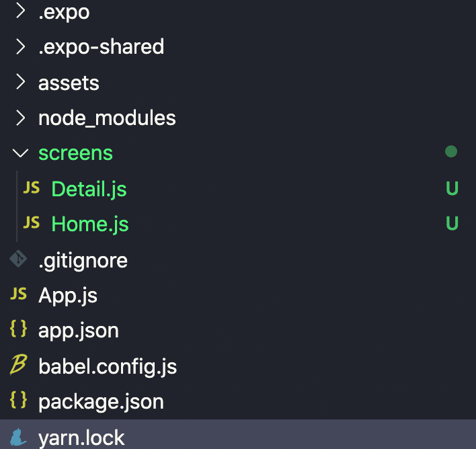Viewport: 476px width, 449px height.
Task: Click the JS icon beside Detail.js
Action: pos(32,188)
